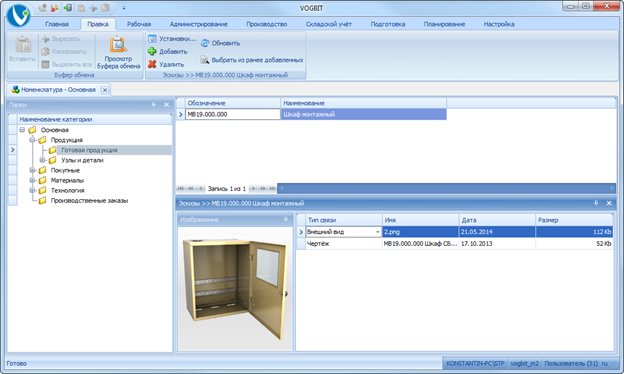Click the Вырезать scissors button
624x374 pixels.
(60, 39)
